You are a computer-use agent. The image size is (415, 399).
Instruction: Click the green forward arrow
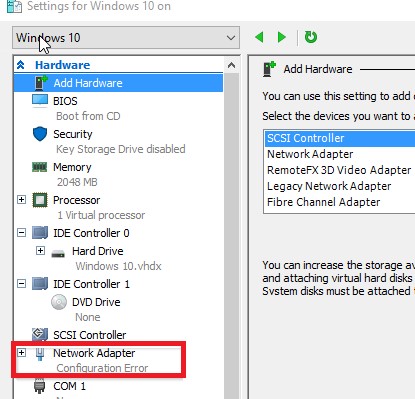(282, 37)
